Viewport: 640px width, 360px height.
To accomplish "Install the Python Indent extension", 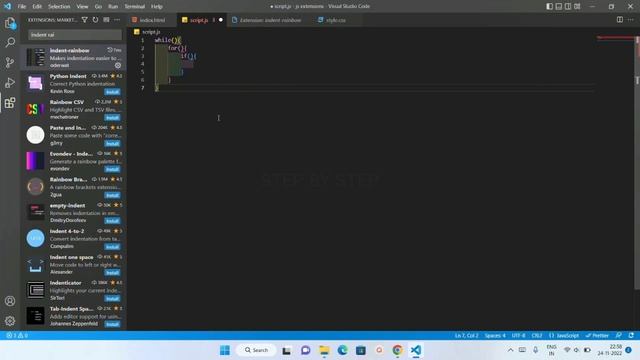I will pos(112,92).
